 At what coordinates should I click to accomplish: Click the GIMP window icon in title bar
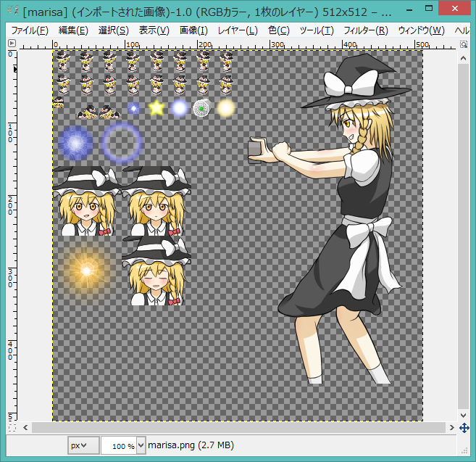[x=12, y=11]
